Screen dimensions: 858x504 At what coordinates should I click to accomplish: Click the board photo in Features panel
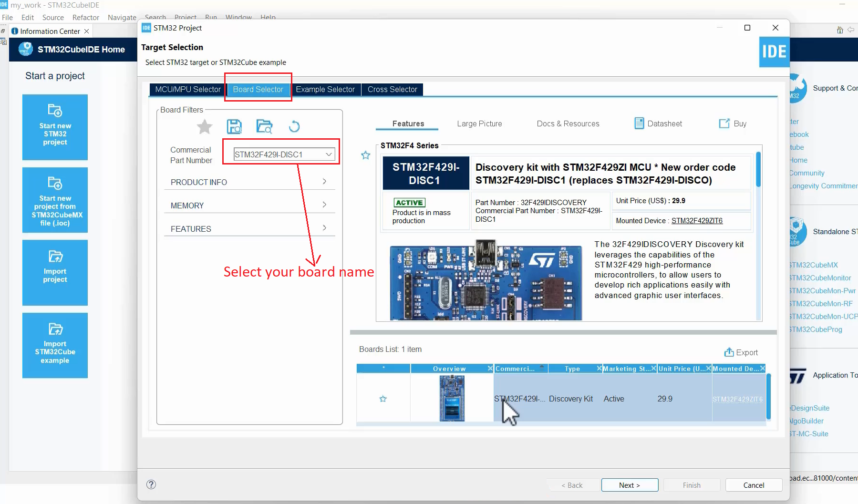tap(486, 281)
